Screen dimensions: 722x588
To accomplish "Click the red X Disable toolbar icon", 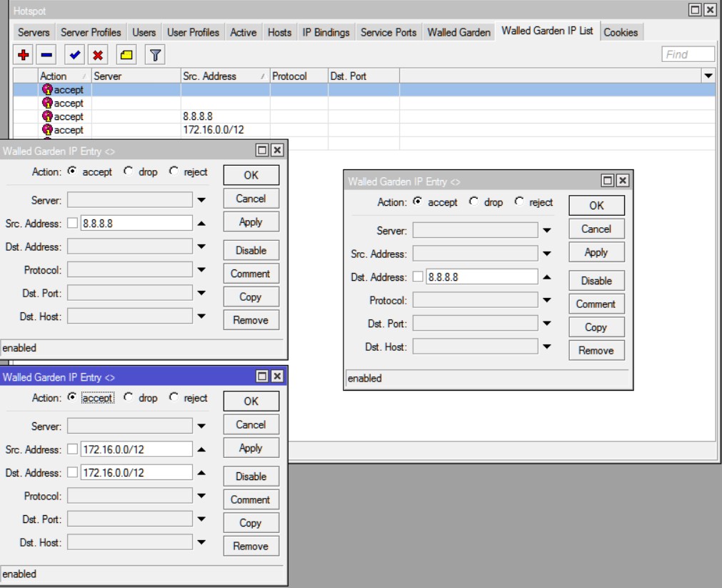I will (x=98, y=55).
